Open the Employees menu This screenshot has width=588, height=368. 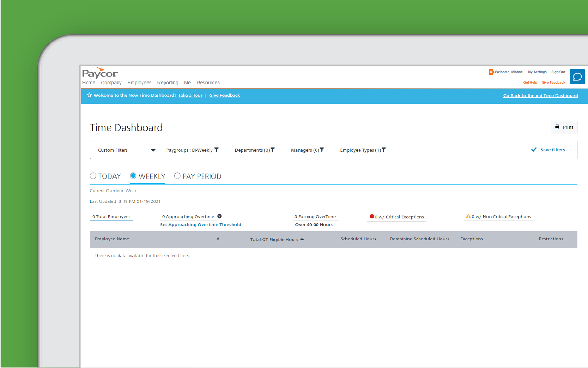[139, 83]
